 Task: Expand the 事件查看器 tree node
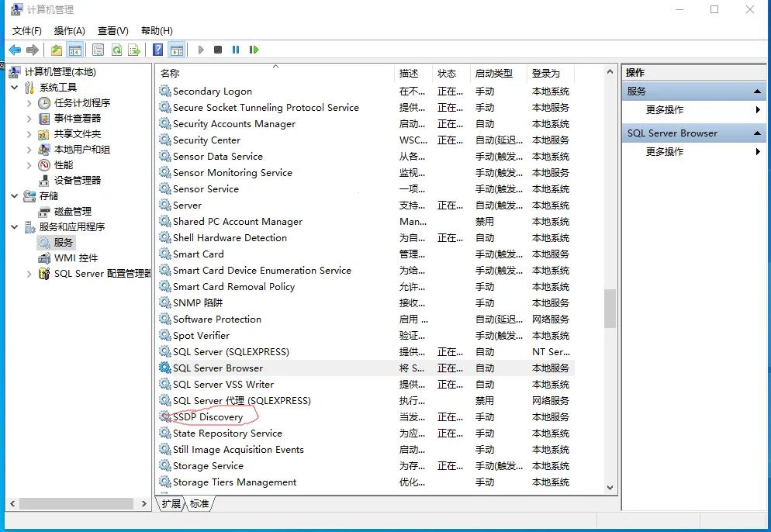(x=29, y=119)
